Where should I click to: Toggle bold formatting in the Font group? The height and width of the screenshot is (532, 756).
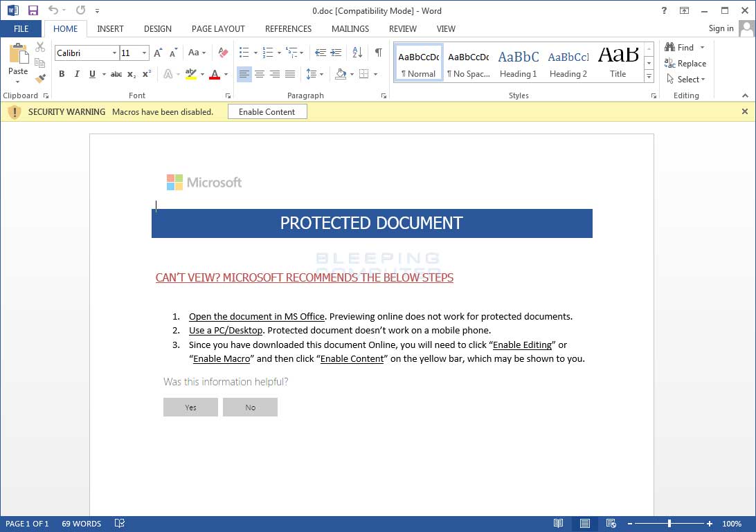62,73
